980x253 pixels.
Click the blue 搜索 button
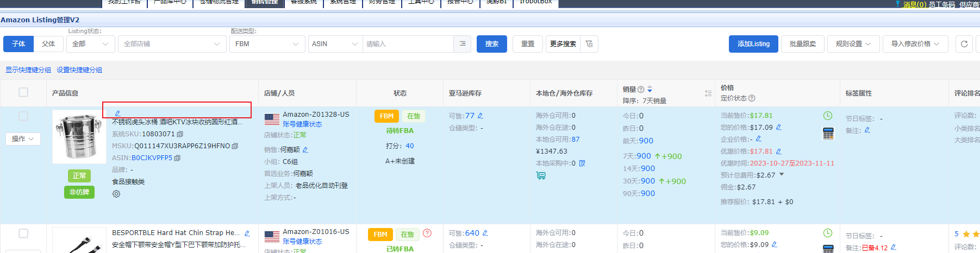point(492,44)
